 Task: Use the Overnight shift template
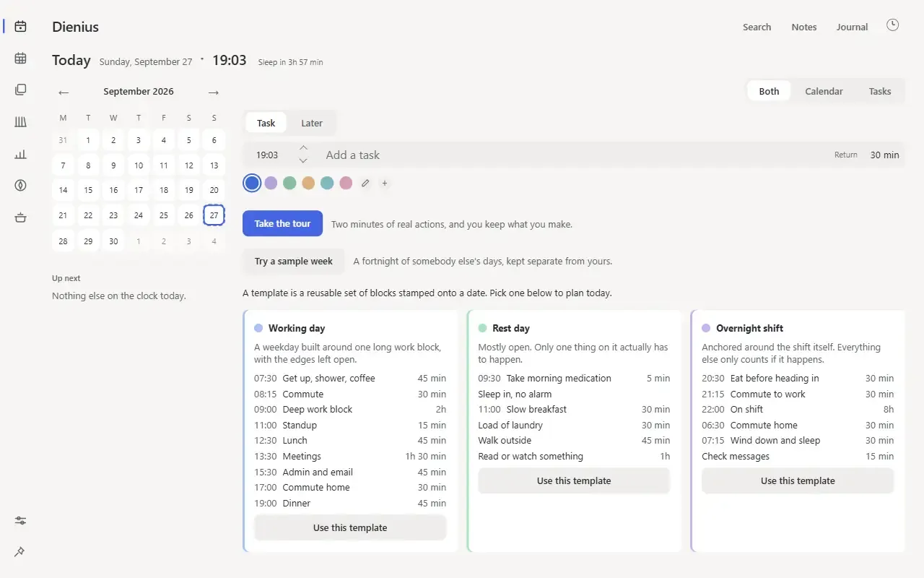(x=798, y=480)
